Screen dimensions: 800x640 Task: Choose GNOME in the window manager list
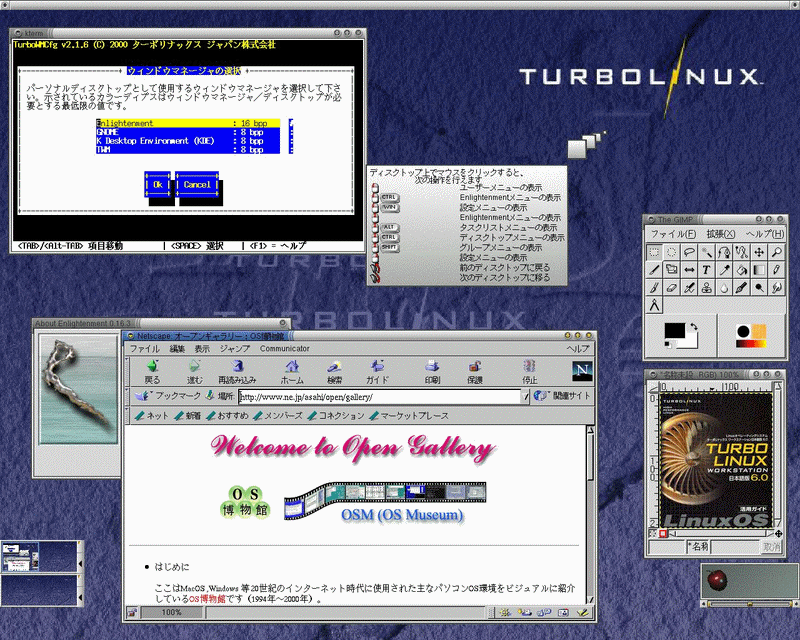[x=188, y=132]
